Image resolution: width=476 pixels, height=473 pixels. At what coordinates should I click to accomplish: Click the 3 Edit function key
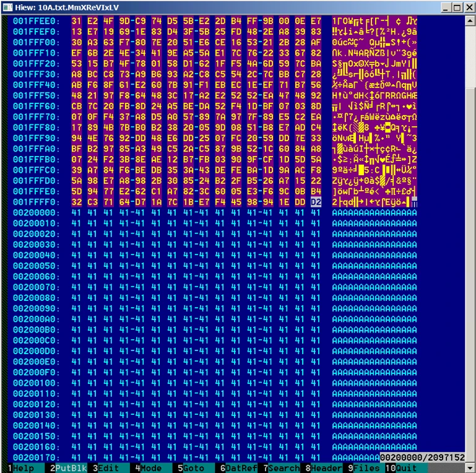pyautogui.click(x=111, y=468)
